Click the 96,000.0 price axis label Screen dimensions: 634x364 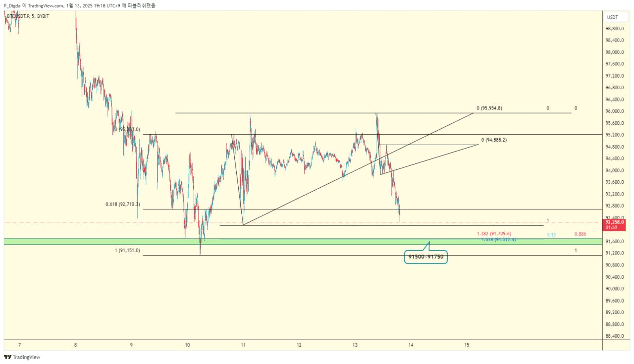(x=614, y=111)
